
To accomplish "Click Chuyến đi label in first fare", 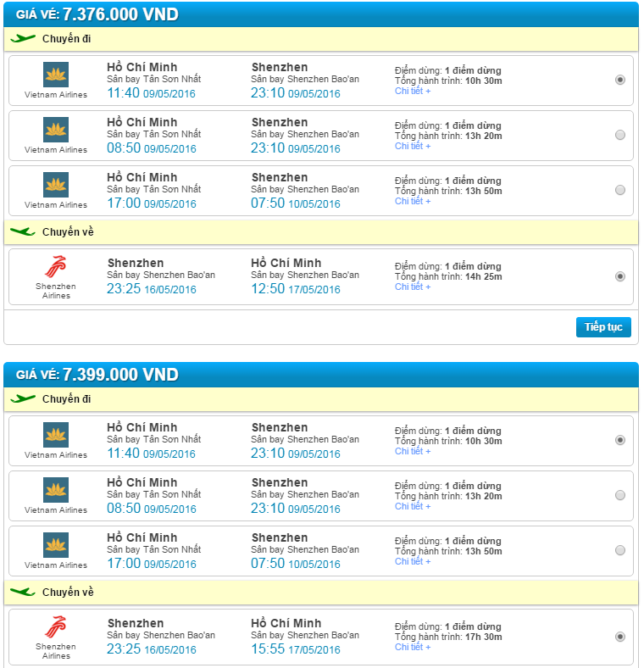I will coord(66,39).
